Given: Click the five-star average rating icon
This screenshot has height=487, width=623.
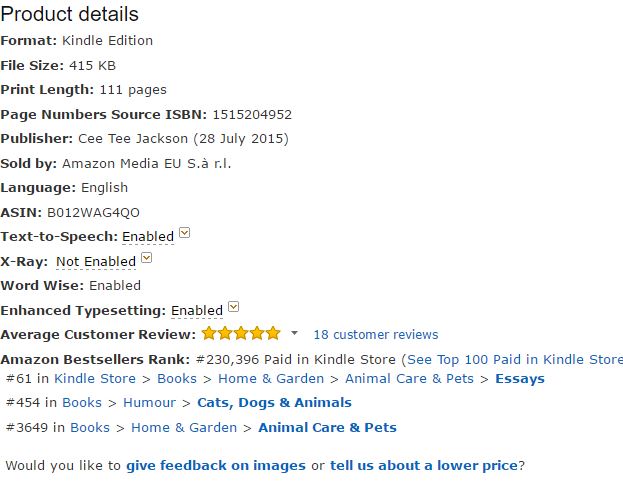Looking at the screenshot, I should (241, 333).
